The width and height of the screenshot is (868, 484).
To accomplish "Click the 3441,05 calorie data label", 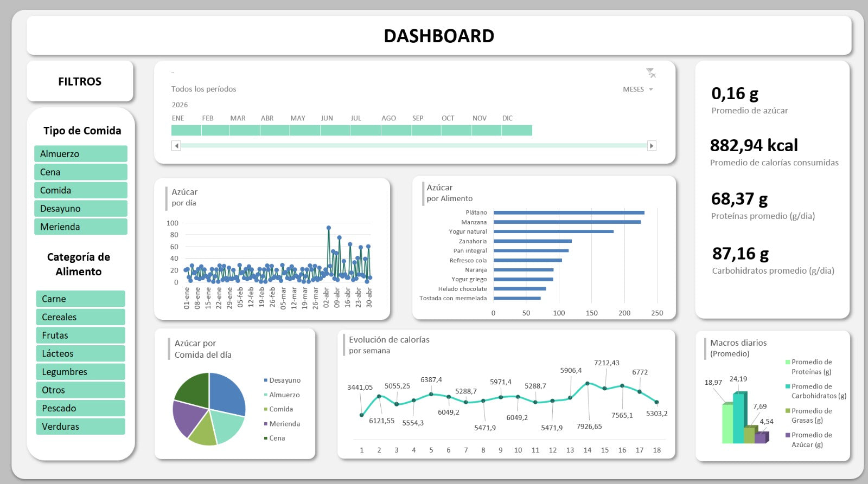I will click(360, 388).
